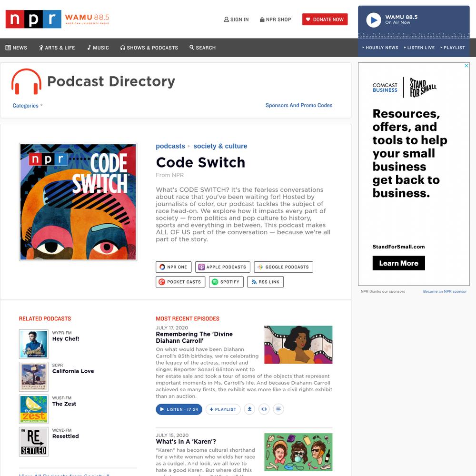476x476 pixels.
Task: Open Code Switch in Pocket Casts
Action: click(180, 282)
